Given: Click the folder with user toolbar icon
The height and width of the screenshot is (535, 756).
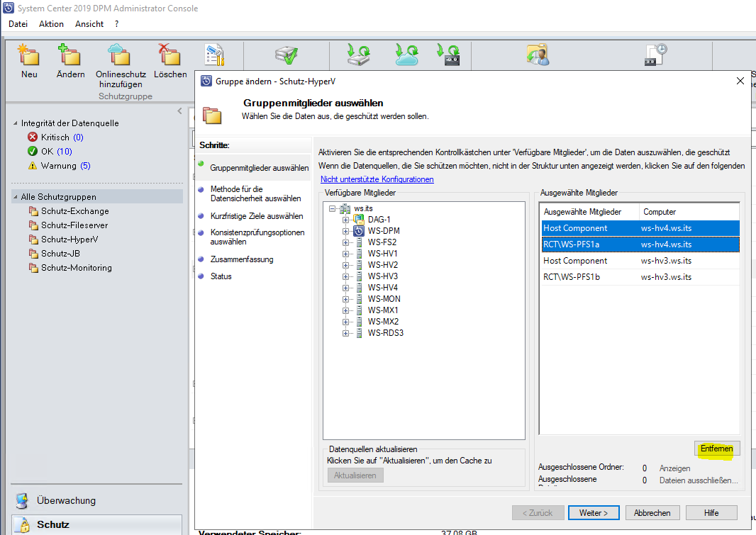Looking at the screenshot, I should 538,55.
